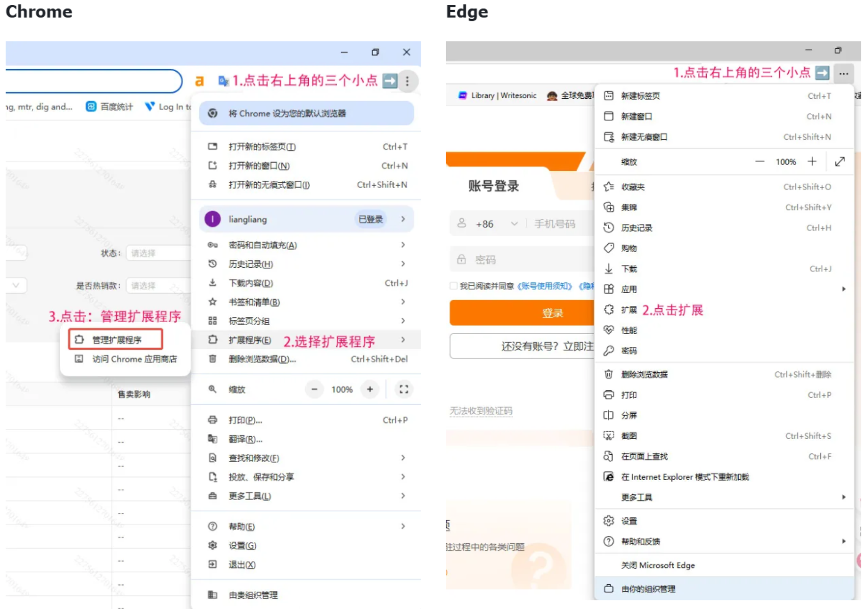This screenshot has height=609, width=868.
Task: Click Chrome translate icon in address bar
Action: tap(223, 81)
